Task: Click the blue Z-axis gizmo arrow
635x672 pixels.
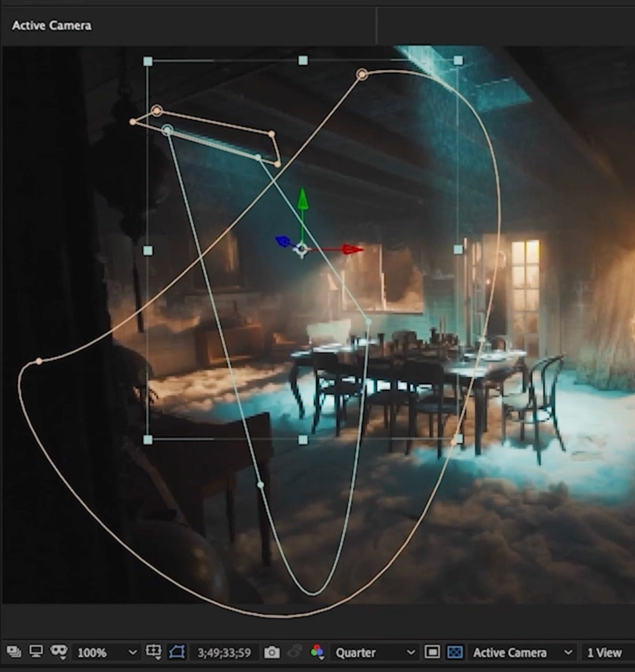Action: pyautogui.click(x=282, y=241)
